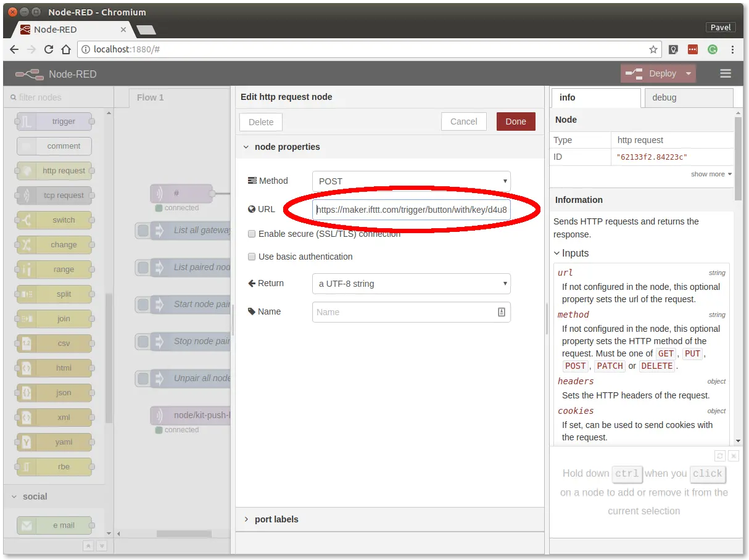This screenshot has height=560, width=749.
Task: Select the http request palette node
Action: pos(54,171)
